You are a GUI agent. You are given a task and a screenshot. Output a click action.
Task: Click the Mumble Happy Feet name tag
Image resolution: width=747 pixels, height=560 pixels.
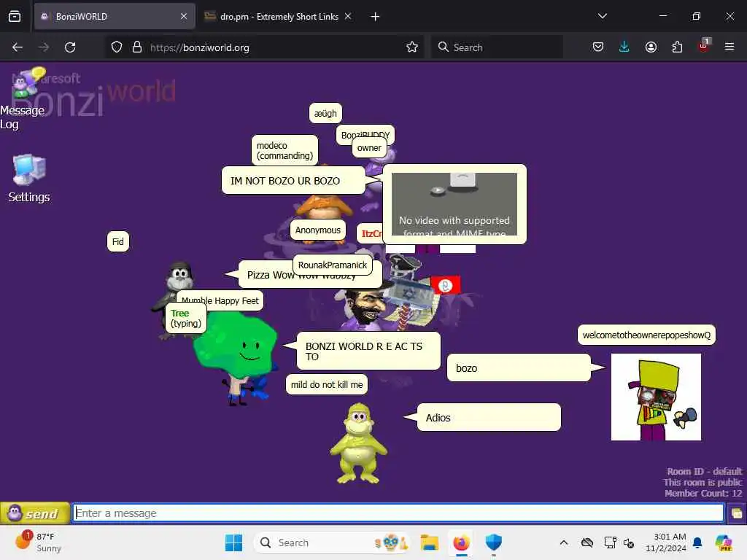tap(220, 300)
